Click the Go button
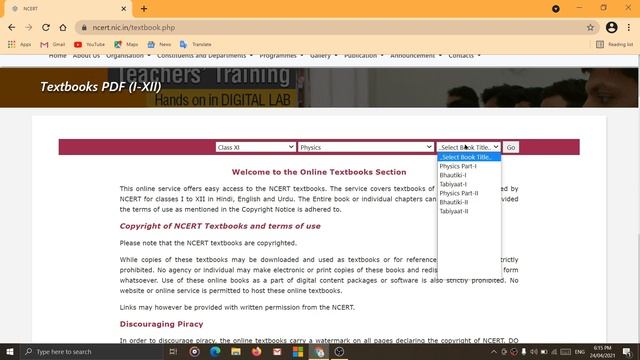The height and width of the screenshot is (360, 640). click(511, 147)
